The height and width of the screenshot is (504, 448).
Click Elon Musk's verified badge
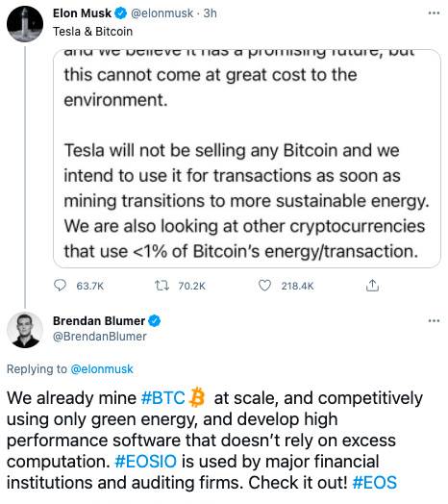121,13
